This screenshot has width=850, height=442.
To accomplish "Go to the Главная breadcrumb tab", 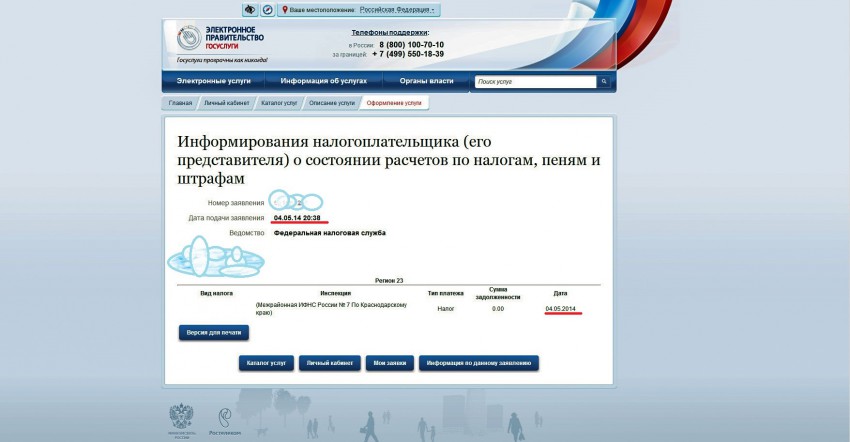I will coord(180,103).
